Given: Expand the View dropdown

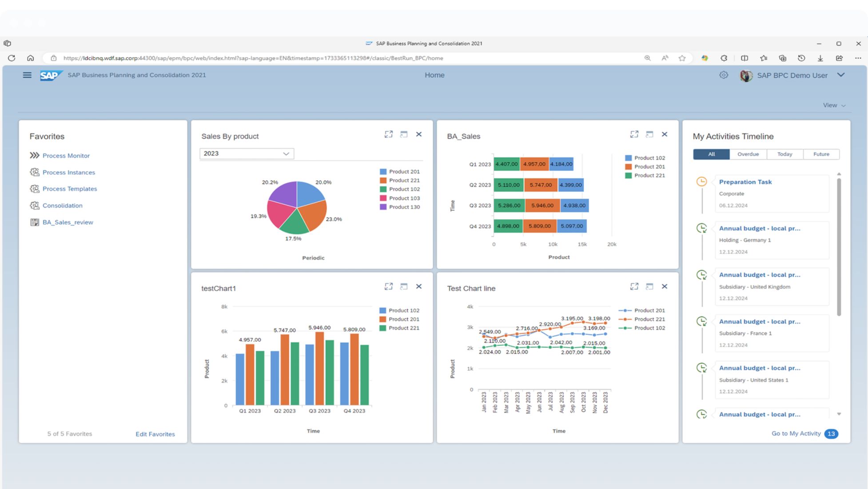Looking at the screenshot, I should tap(834, 105).
